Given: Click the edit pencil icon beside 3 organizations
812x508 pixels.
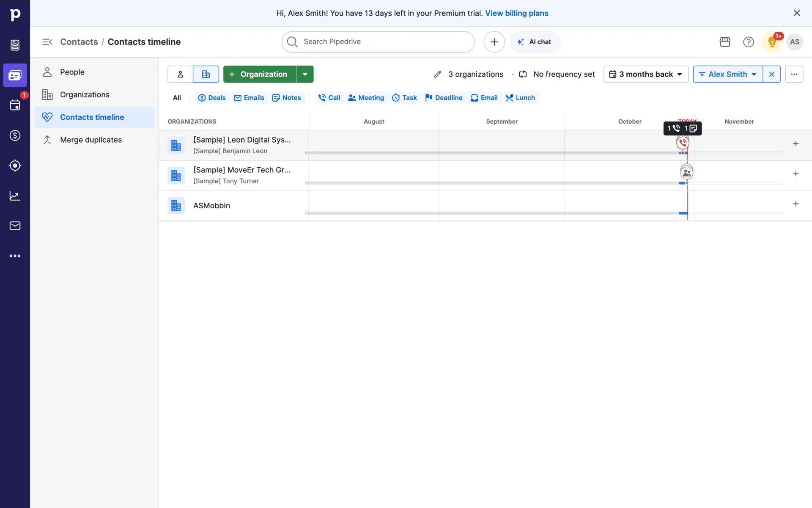Looking at the screenshot, I should coord(438,75).
